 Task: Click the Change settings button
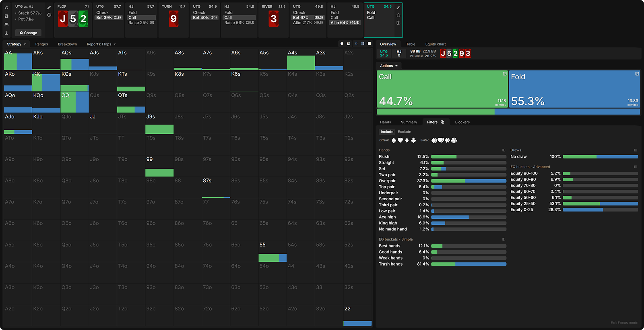point(28,33)
